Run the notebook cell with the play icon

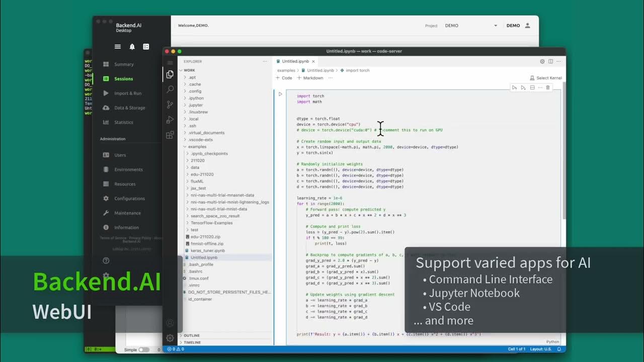pyautogui.click(x=280, y=94)
